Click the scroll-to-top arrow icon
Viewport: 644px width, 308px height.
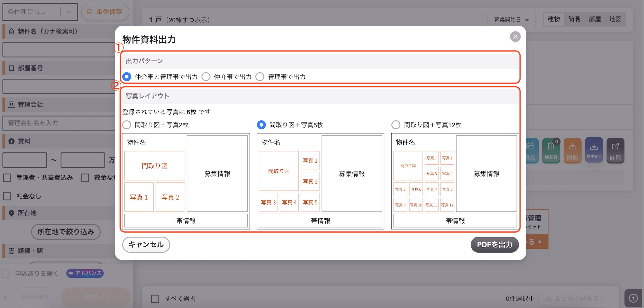[633, 298]
